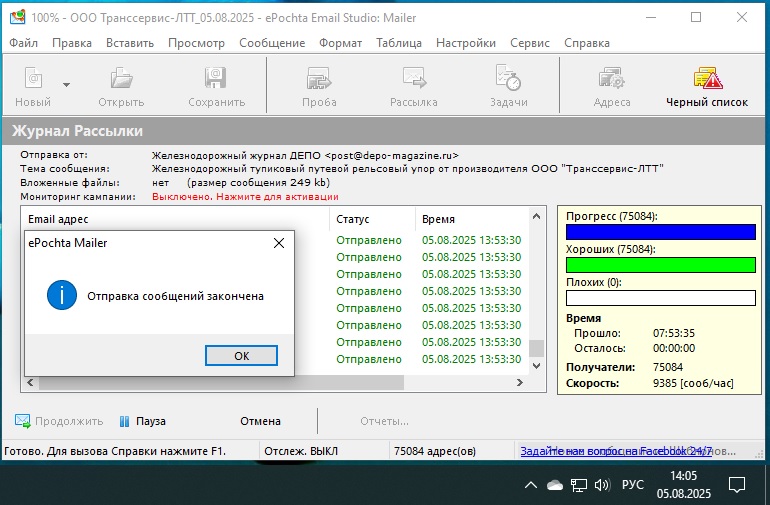Click the log list scroll down arrow

536,366
